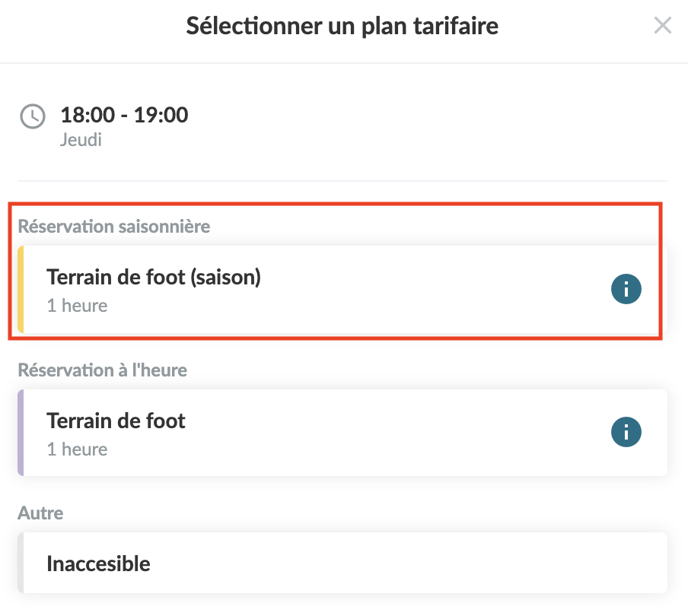The image size is (688, 616).
Task: Click the Réservation à l'heure section heading
Action: point(102,370)
